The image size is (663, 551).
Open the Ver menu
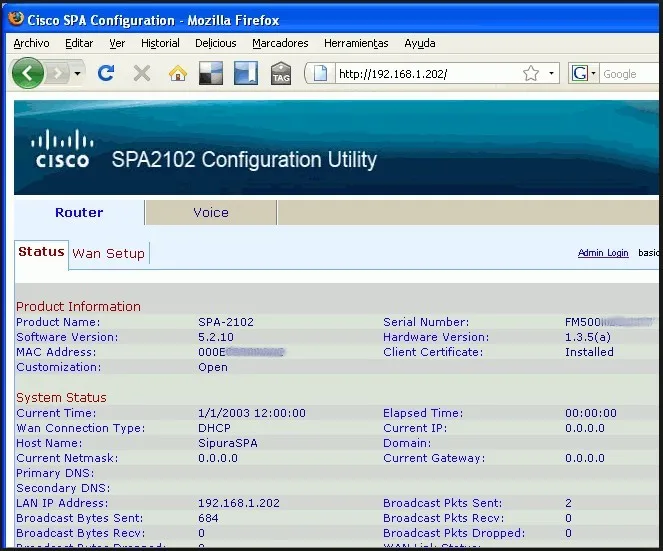117,43
